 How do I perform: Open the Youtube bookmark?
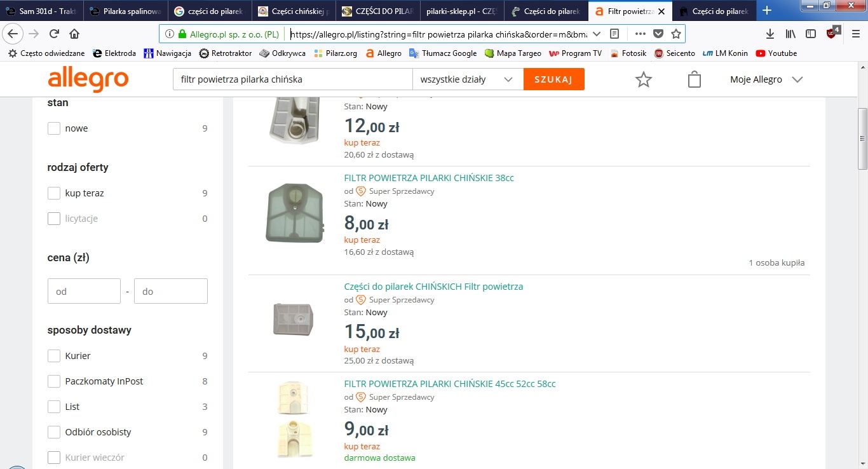coord(776,53)
